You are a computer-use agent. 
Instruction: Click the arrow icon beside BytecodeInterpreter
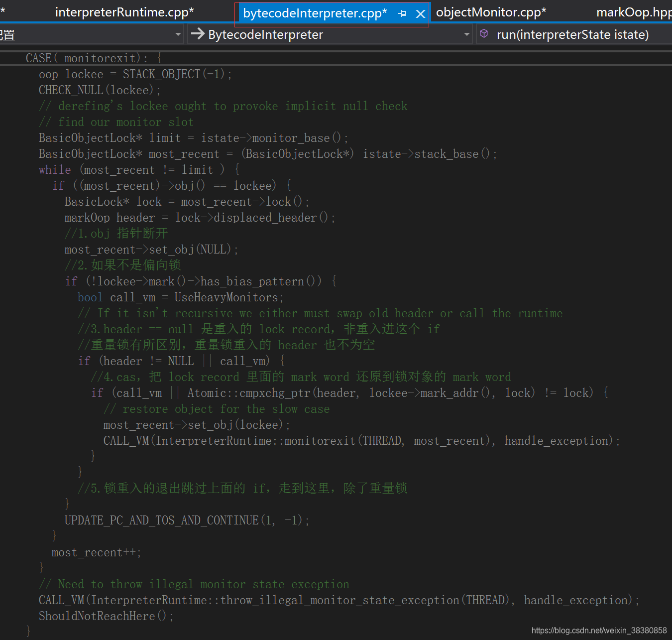198,34
